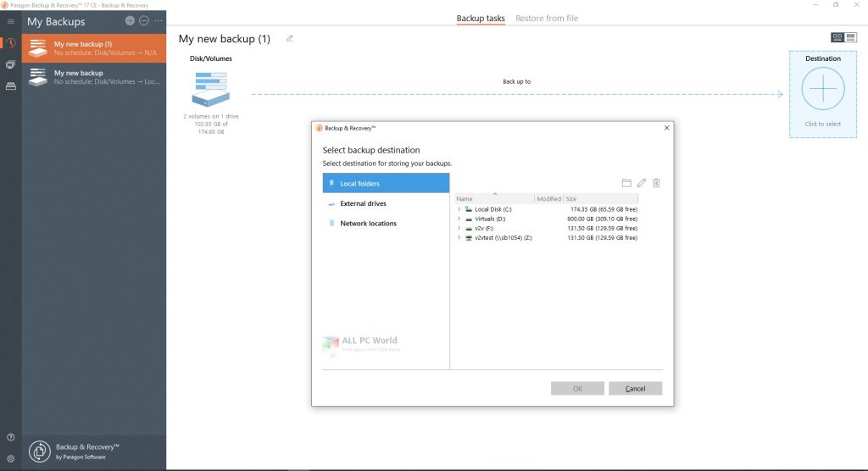The image size is (868, 471).
Task: Switch to tile view layout icon
Action: 837,37
